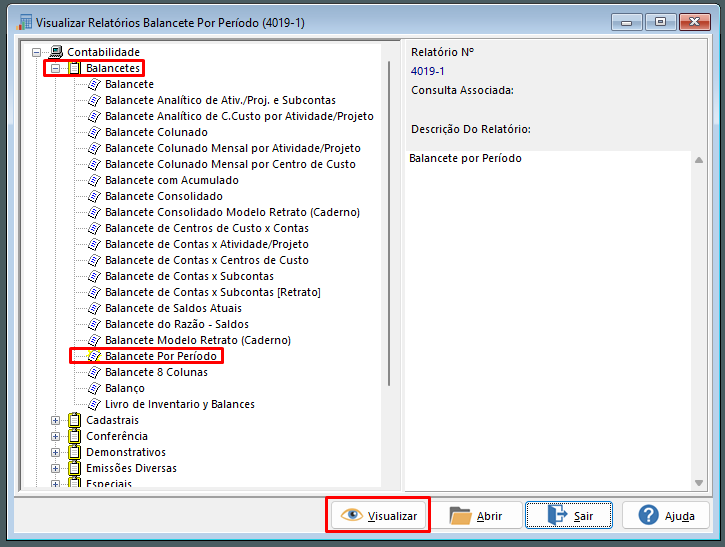The width and height of the screenshot is (725, 547).
Task: Select Balancete Analítico de Ativ./Proj. e Subcontas
Action: (220, 100)
